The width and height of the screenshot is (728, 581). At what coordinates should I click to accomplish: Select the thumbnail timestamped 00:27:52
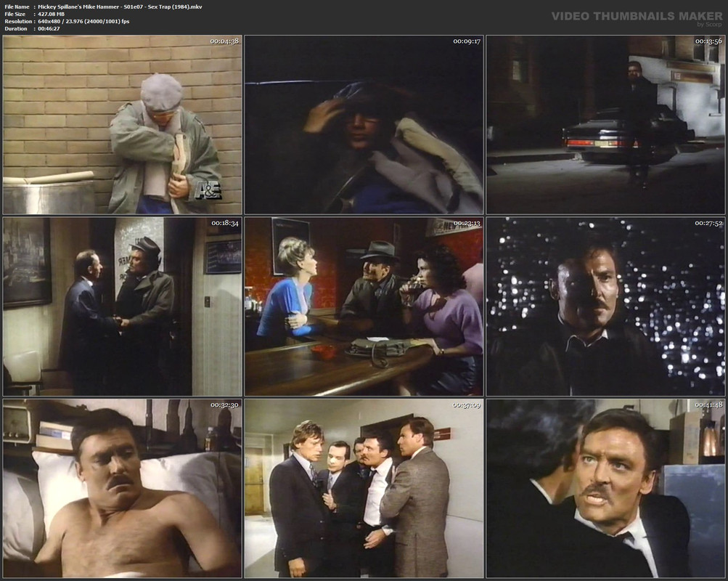[x=605, y=306]
